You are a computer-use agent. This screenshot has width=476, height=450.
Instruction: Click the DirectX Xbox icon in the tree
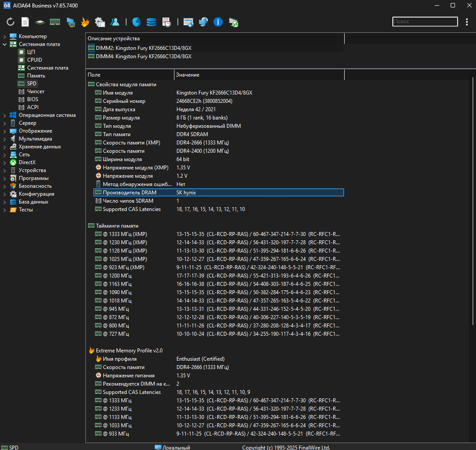tap(13, 162)
